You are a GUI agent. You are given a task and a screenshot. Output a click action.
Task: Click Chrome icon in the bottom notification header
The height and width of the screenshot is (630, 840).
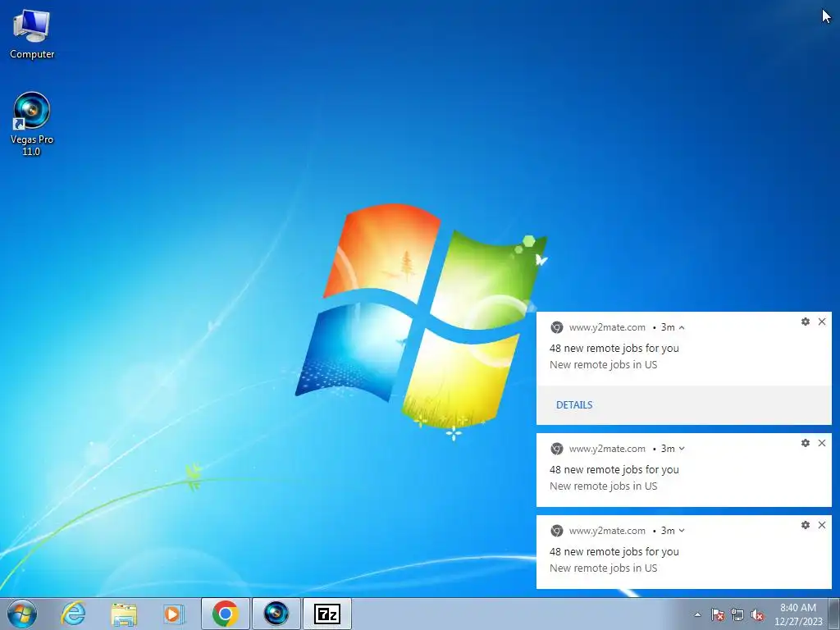click(x=557, y=531)
